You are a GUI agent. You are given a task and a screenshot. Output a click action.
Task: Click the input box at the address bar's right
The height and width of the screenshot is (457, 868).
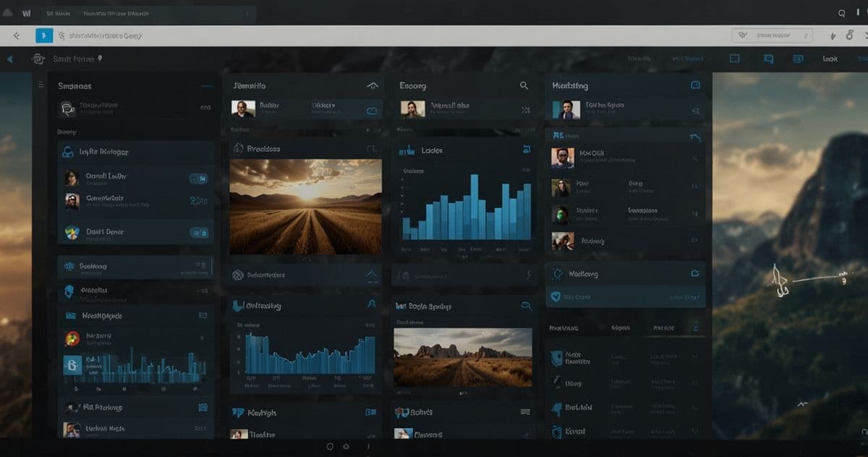pyautogui.click(x=772, y=35)
